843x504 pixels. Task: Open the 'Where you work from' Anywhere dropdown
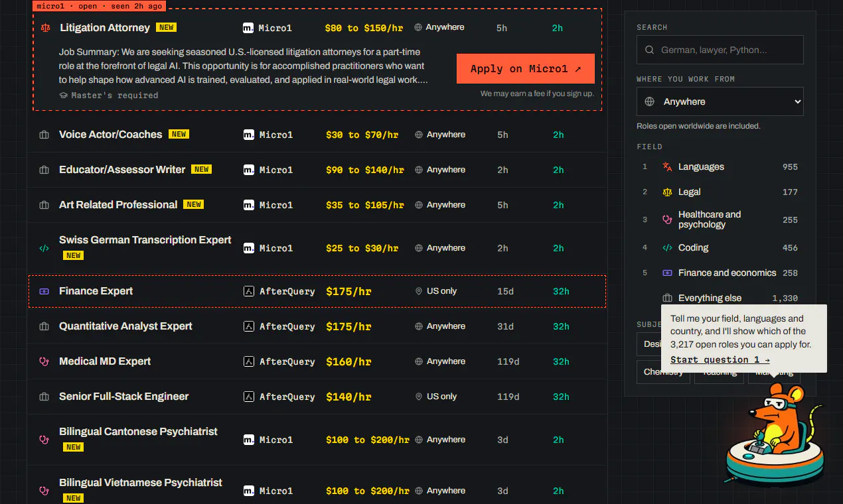click(720, 101)
